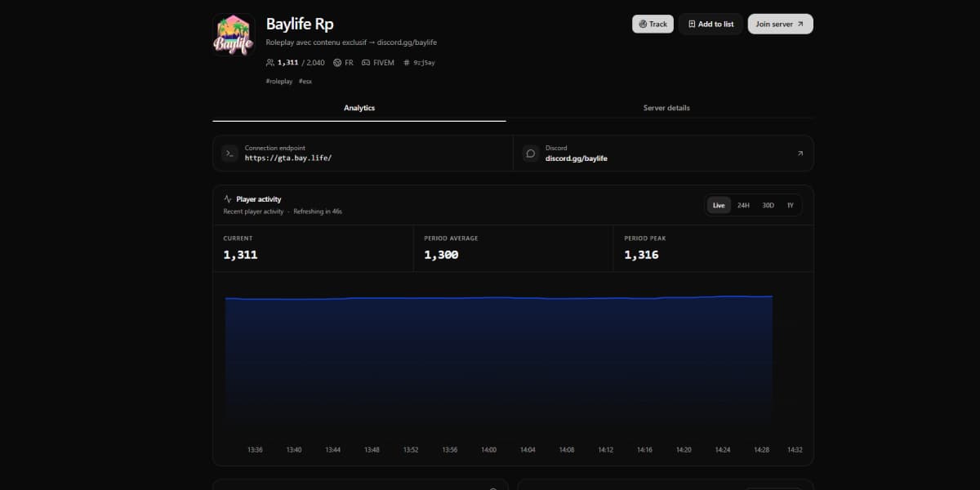Viewport: 980px width, 490px height.
Task: Click the 14:00 time axis label
Action: click(x=488, y=450)
